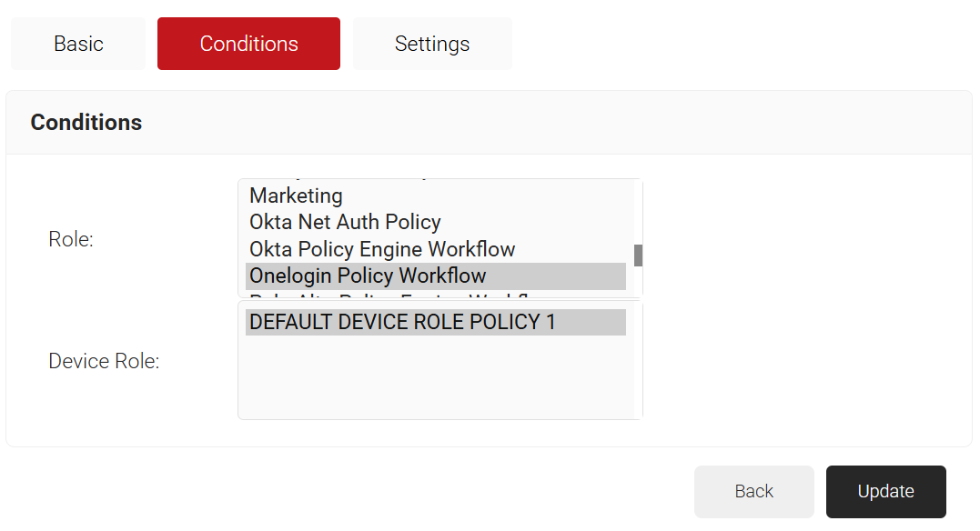Click Role scrollbar track above the thumb
Screen dimensions: 980x531
638,211
